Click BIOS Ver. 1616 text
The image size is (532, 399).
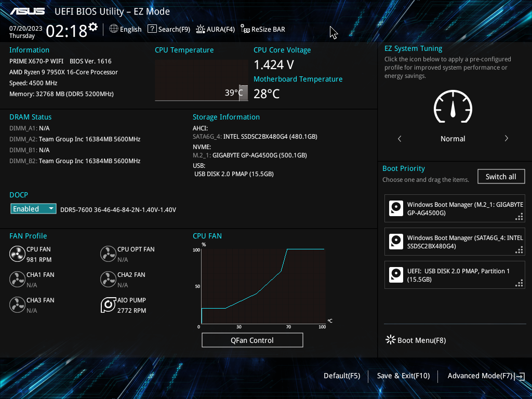[90, 61]
